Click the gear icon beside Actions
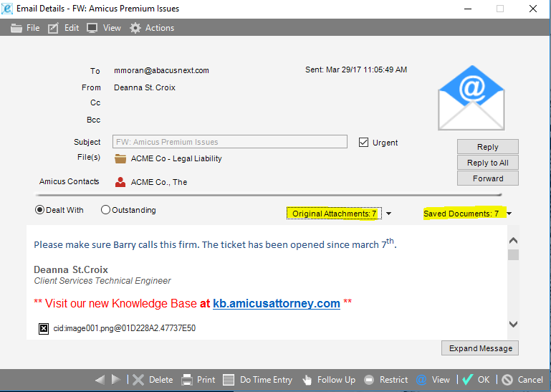Screen dimensions: 551x392 click(135, 28)
